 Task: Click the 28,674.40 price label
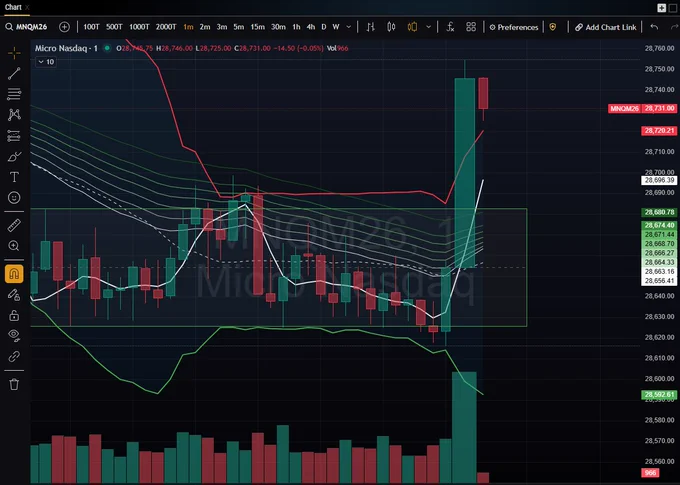tap(659, 225)
